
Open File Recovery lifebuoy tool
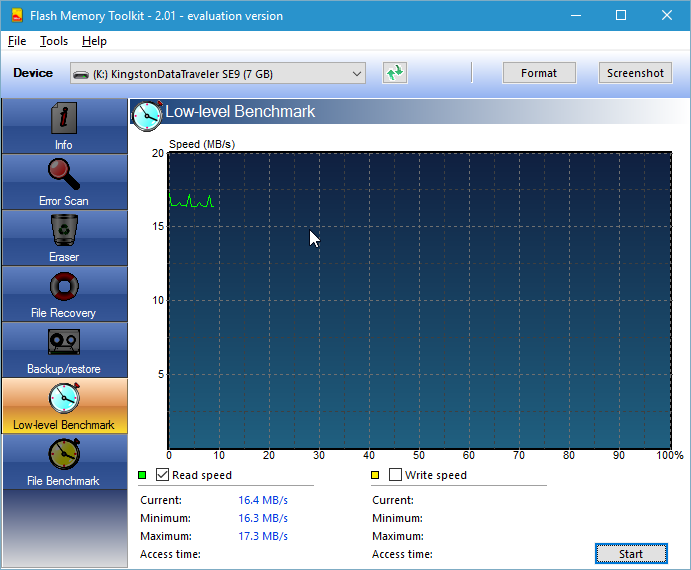click(x=64, y=286)
